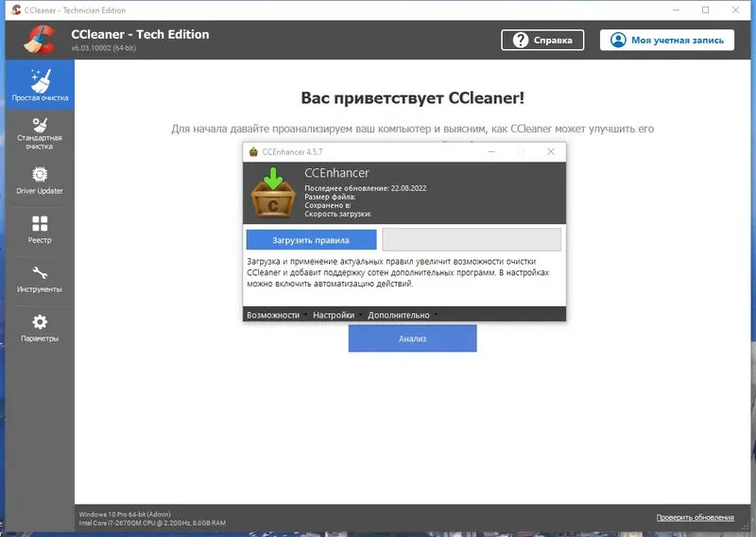The height and width of the screenshot is (537, 756).
Task: Click CCEnhancer title bar icon
Action: (x=253, y=151)
